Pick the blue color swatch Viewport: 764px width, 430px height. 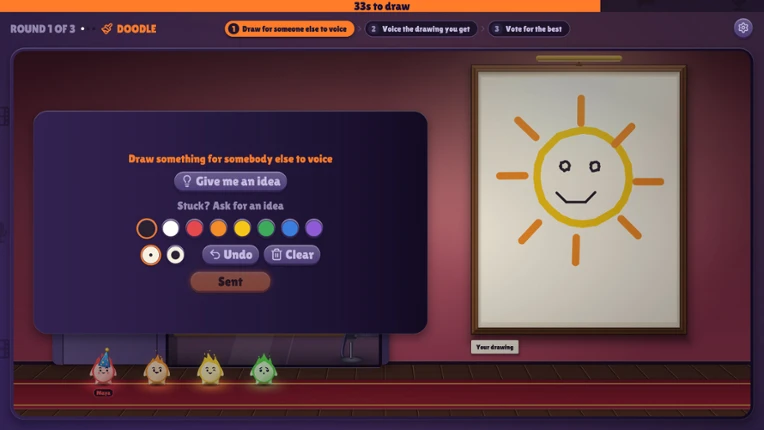[x=290, y=228]
